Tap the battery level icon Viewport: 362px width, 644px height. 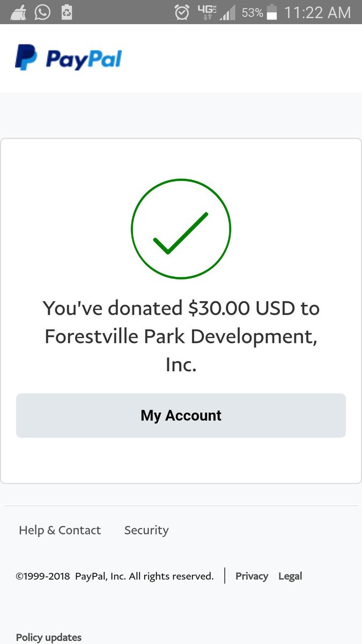pyautogui.click(x=272, y=12)
